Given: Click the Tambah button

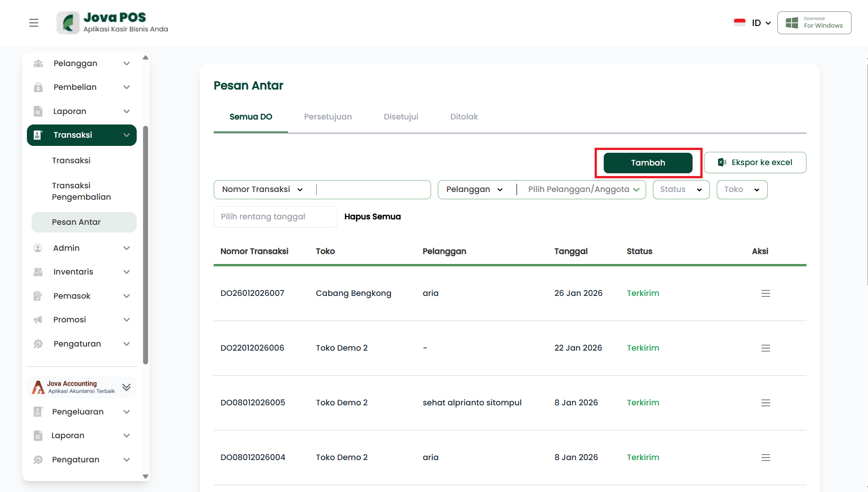Looking at the screenshot, I should click(x=647, y=163).
